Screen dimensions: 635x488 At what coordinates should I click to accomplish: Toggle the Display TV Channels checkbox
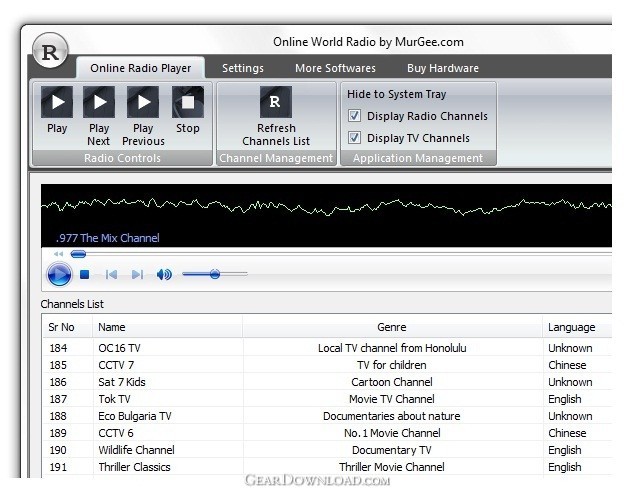click(354, 138)
